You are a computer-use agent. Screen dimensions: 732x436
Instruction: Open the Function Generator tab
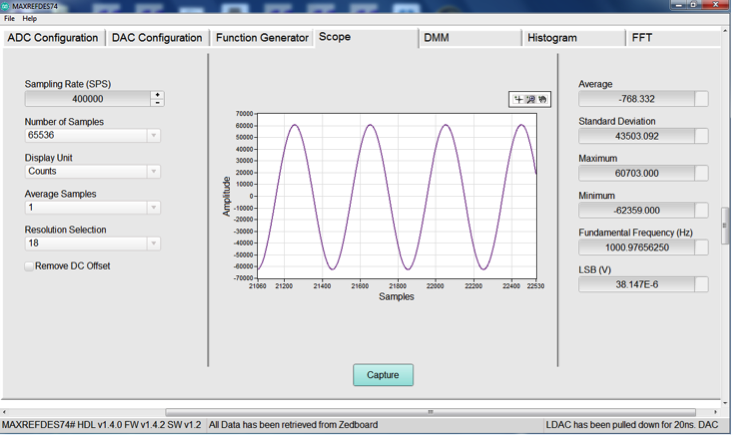click(x=262, y=38)
